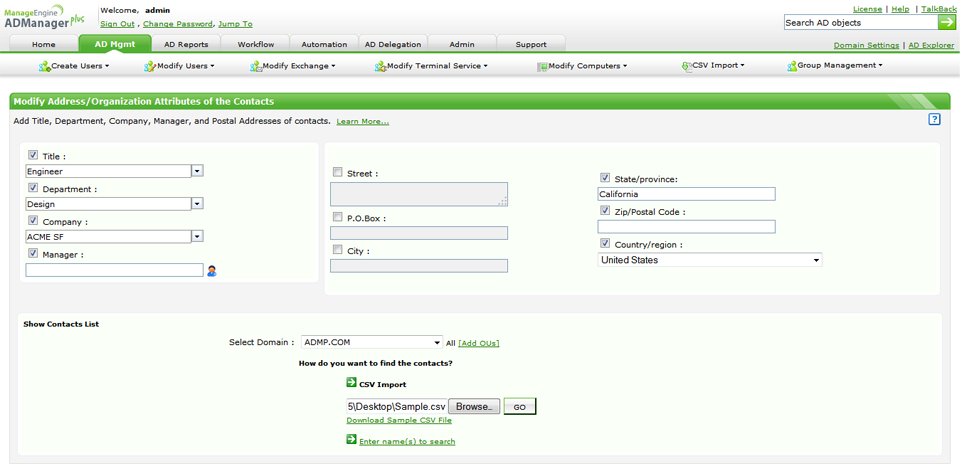Click Download Sample CSV File link

pyautogui.click(x=398, y=420)
